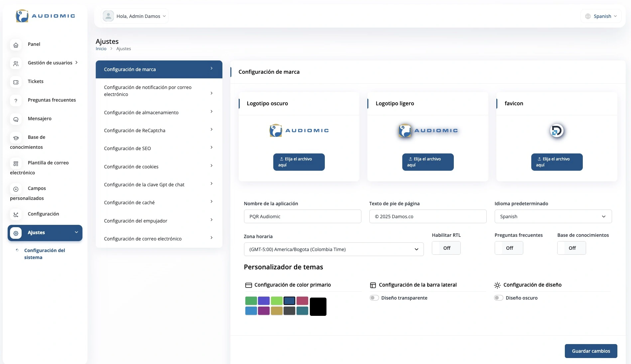Go to Inicio via breadcrumb link
This screenshot has width=631, height=364.
coord(101,49)
